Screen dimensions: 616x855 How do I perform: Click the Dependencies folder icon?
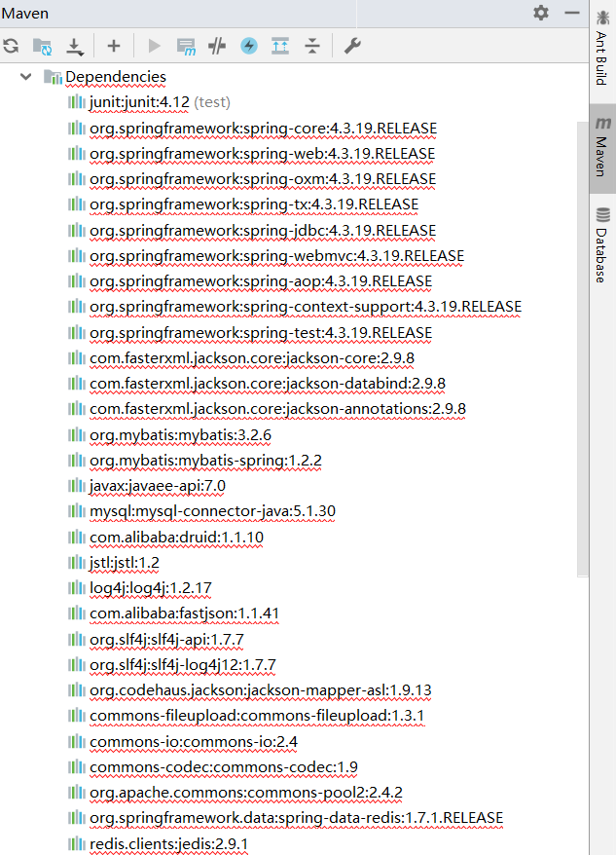tap(53, 77)
